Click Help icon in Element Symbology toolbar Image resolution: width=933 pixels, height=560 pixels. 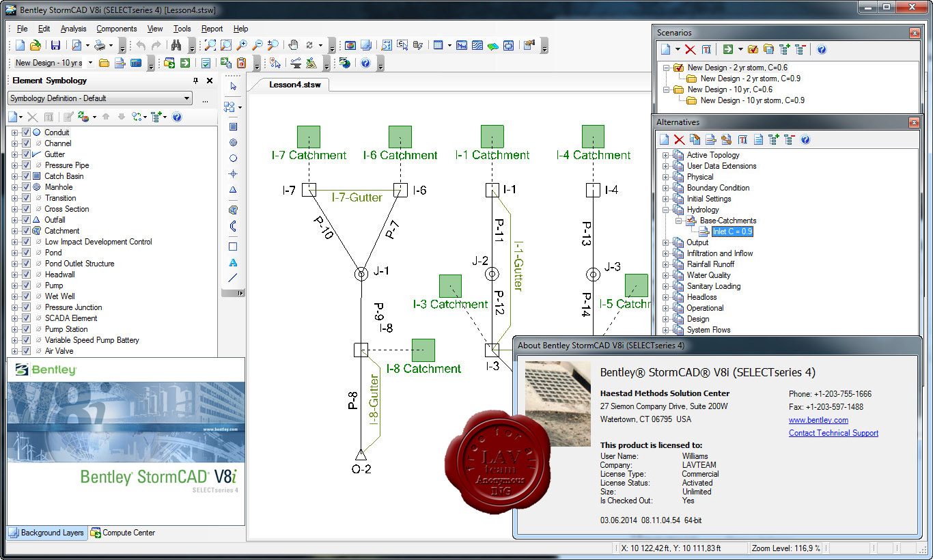click(x=177, y=117)
